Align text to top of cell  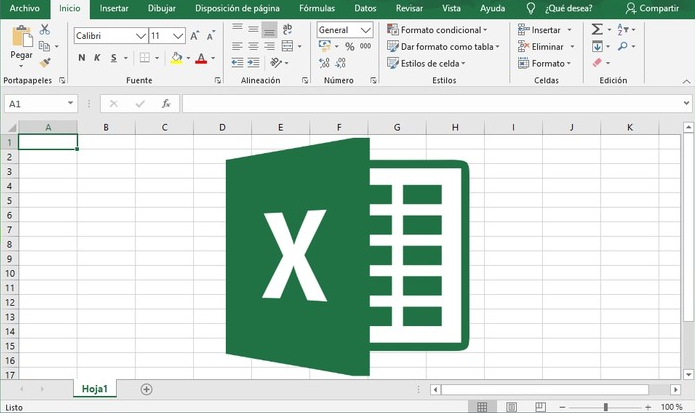pos(237,29)
